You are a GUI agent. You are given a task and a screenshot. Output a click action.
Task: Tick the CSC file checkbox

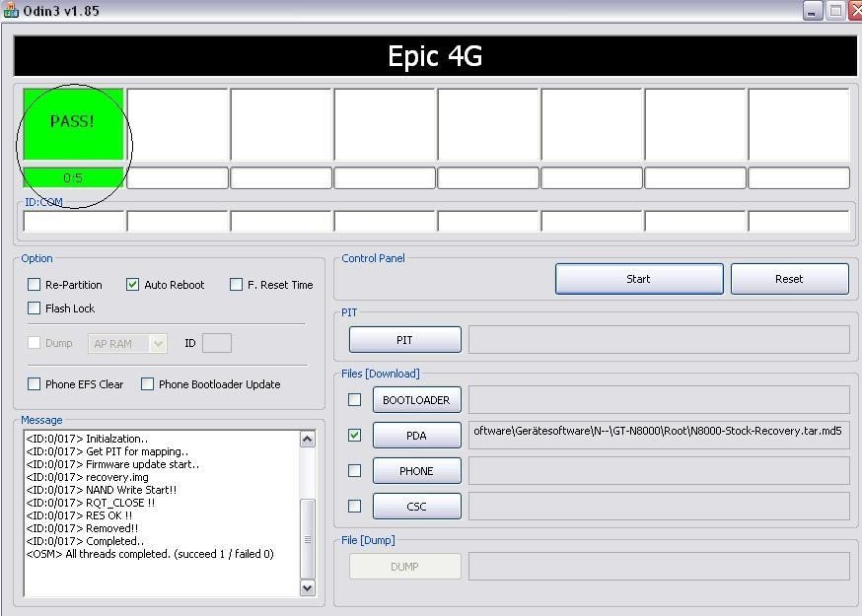point(355,506)
